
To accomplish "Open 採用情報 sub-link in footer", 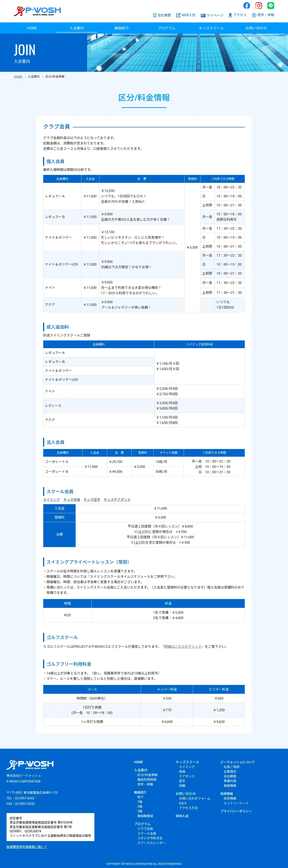I will tap(230, 798).
